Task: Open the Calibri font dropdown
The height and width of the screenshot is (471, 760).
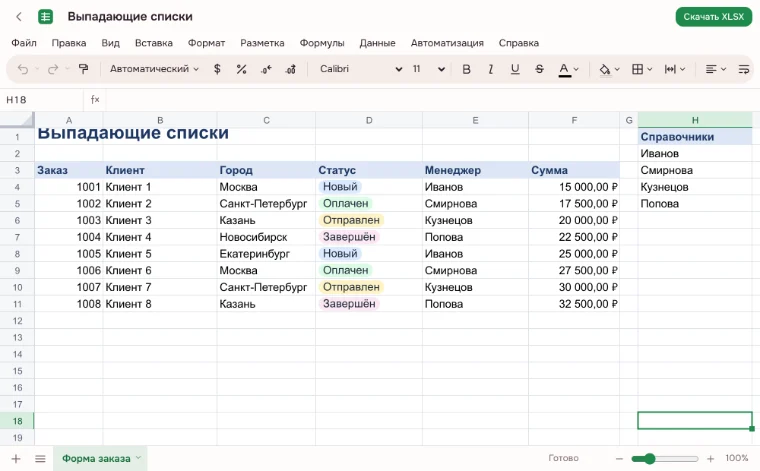Action: (x=360, y=69)
